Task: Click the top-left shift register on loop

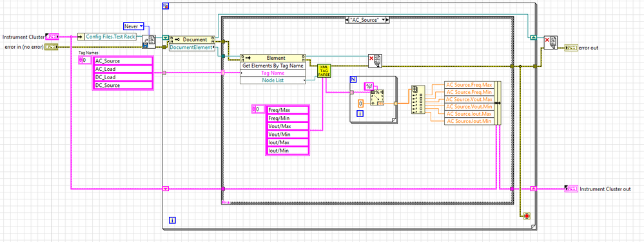Action: click(166, 38)
